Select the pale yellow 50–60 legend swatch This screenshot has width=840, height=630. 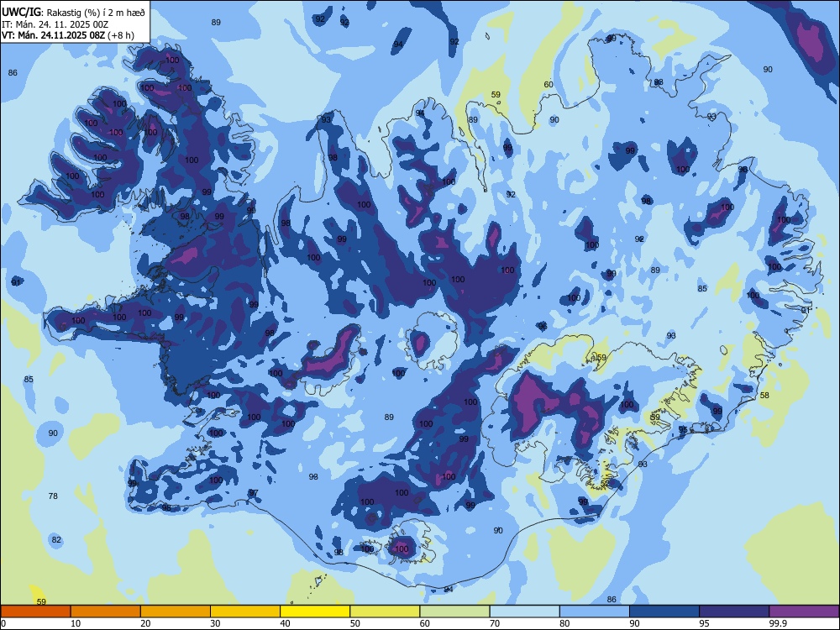pyautogui.click(x=385, y=612)
